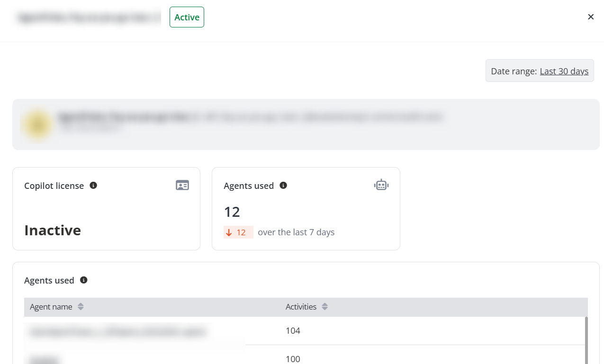Click the Activities column header

pyautogui.click(x=301, y=307)
